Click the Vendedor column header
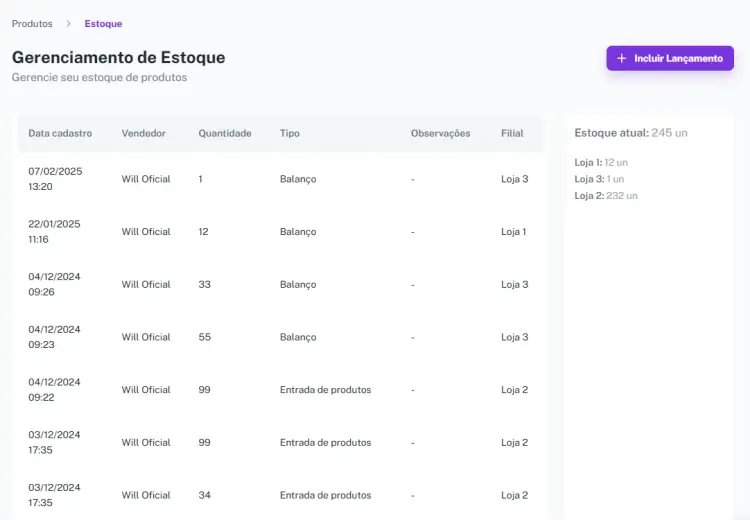The width and height of the screenshot is (750, 520). pyautogui.click(x=143, y=133)
